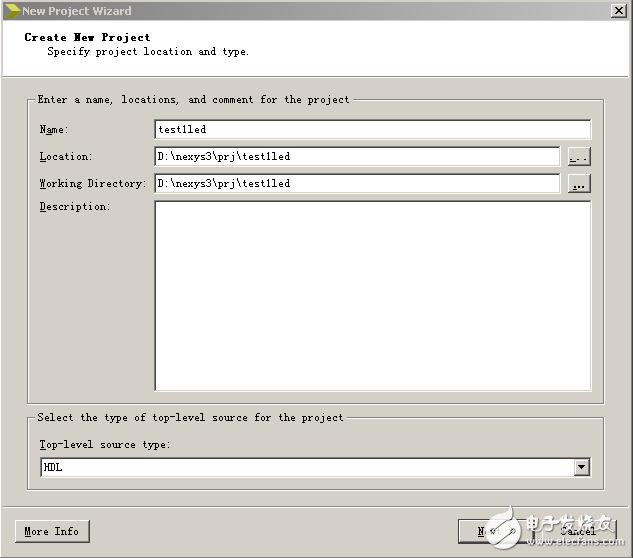Open the Working Directory browse button
The image size is (633, 558).
coord(579,184)
